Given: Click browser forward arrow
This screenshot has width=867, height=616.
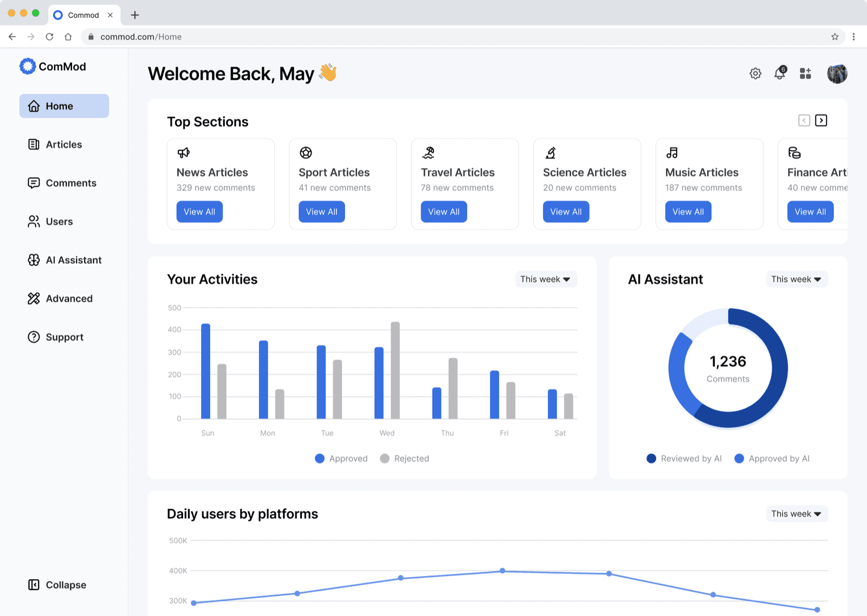Looking at the screenshot, I should (31, 37).
